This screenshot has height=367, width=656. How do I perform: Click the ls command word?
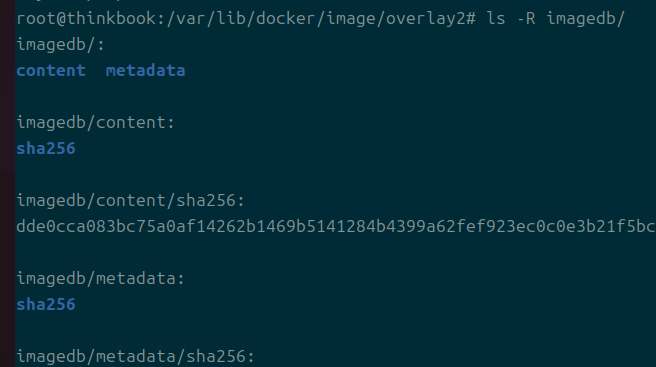click(x=496, y=19)
